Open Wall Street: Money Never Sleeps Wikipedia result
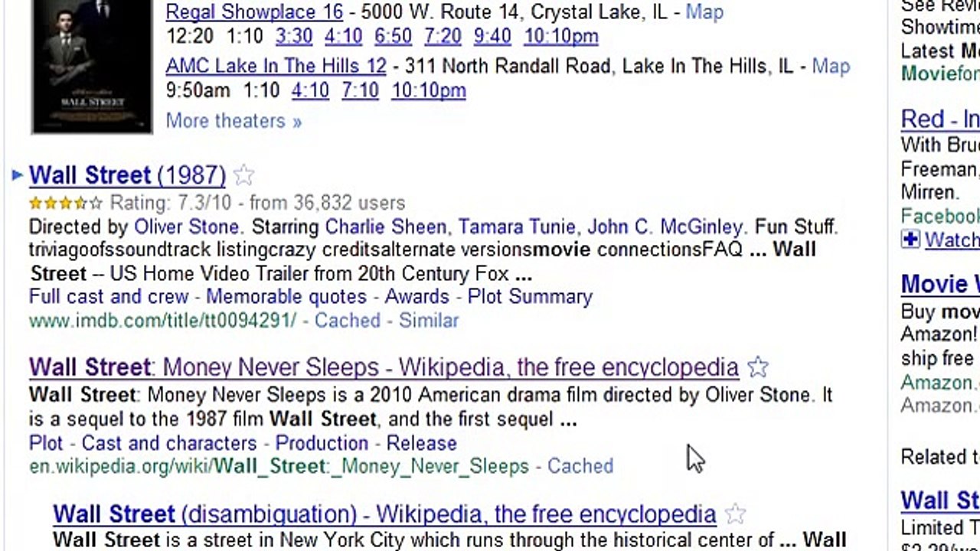 pos(384,367)
